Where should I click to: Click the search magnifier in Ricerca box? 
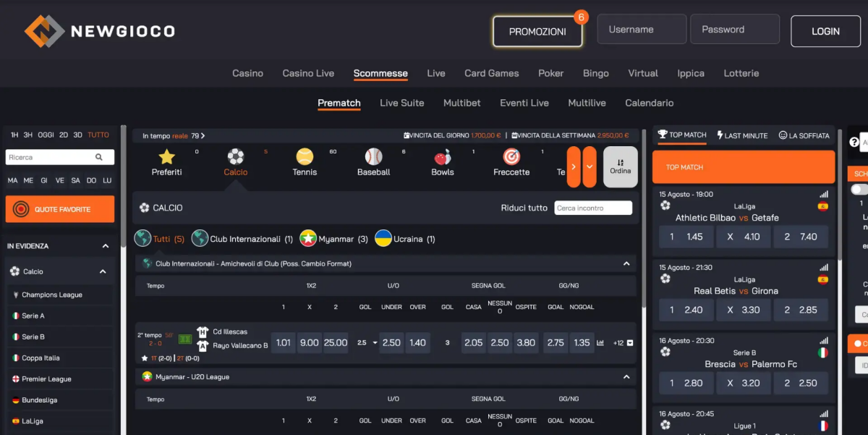99,157
